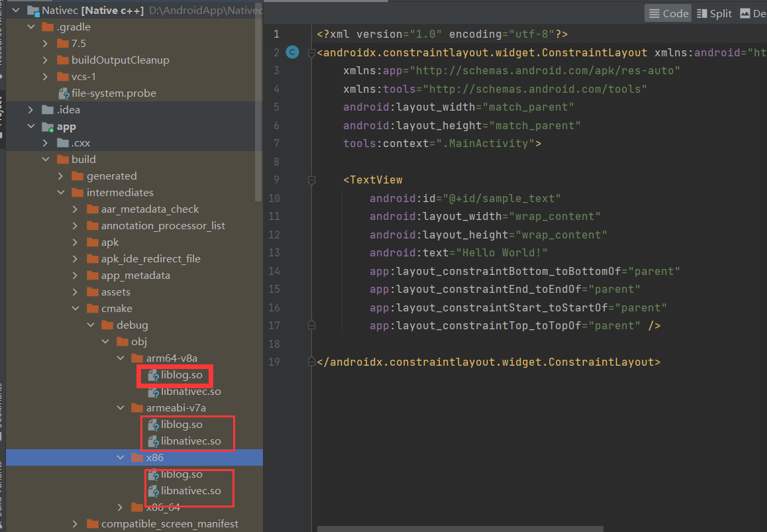Click libnativec.so file icon under armeabi-v7a

[x=154, y=441]
